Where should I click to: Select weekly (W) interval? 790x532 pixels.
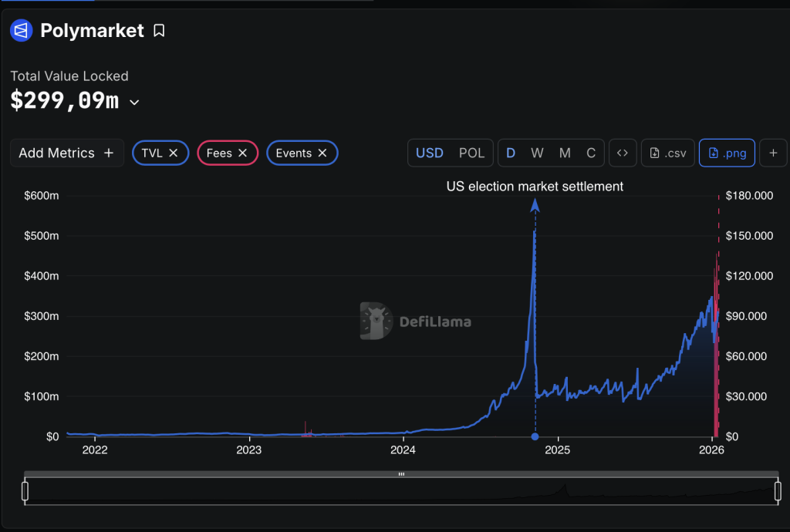click(x=537, y=153)
